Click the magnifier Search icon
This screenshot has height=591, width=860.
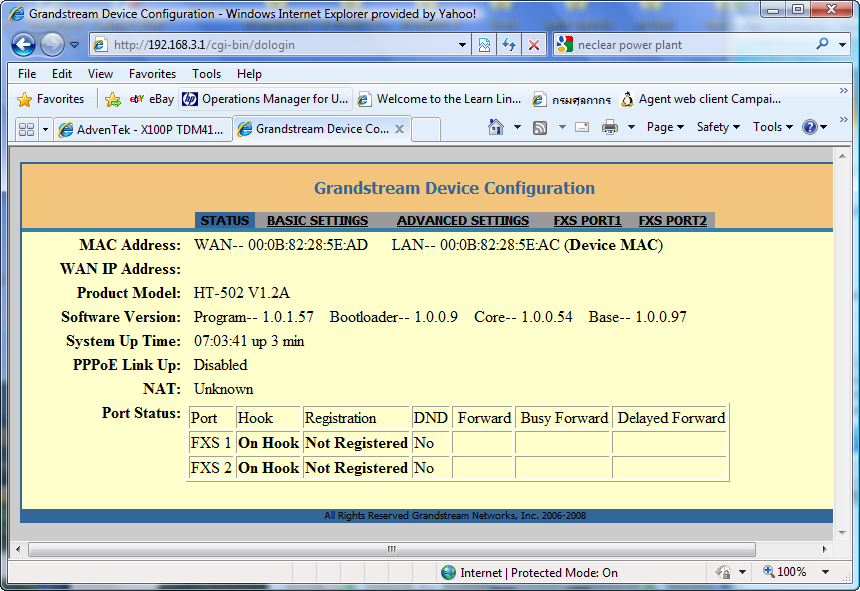click(822, 44)
